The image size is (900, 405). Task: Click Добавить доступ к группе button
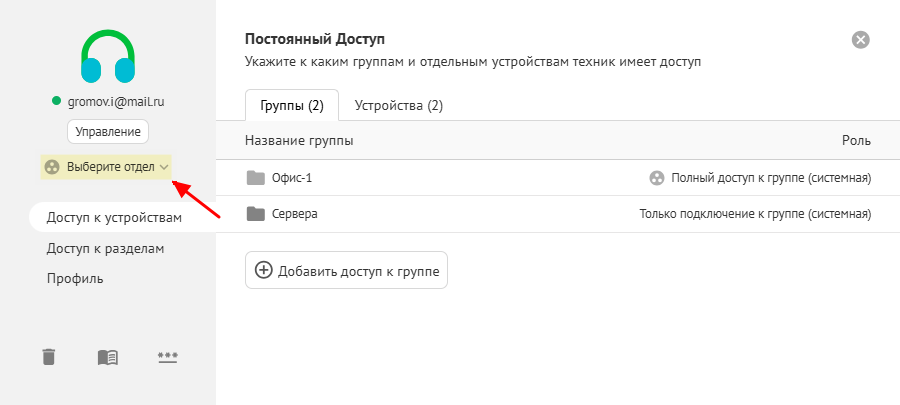point(346,270)
